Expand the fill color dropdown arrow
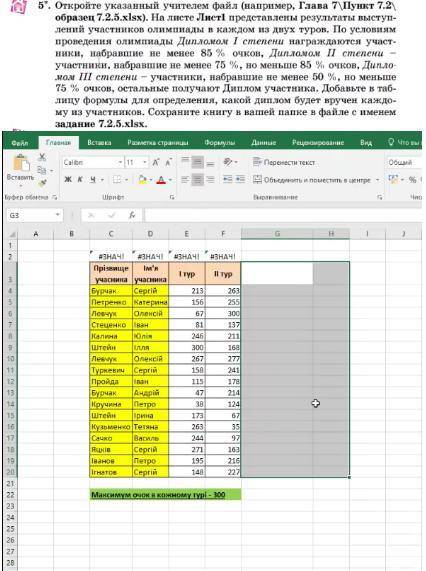 tap(151, 180)
